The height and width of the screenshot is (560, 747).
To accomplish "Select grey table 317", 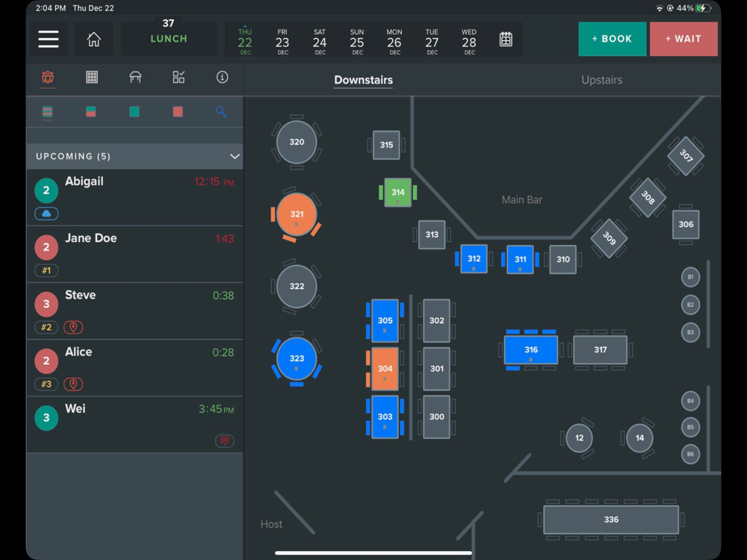I will 601,349.
